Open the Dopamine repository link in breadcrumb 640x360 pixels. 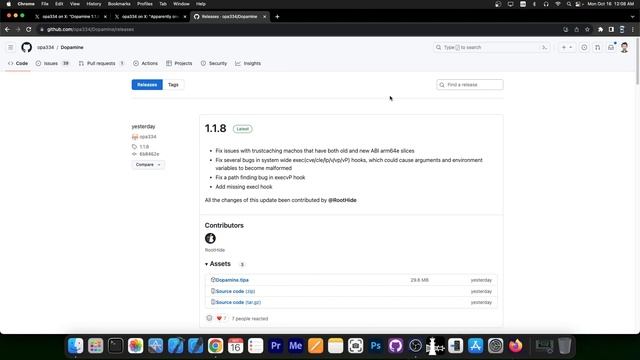(x=72, y=47)
